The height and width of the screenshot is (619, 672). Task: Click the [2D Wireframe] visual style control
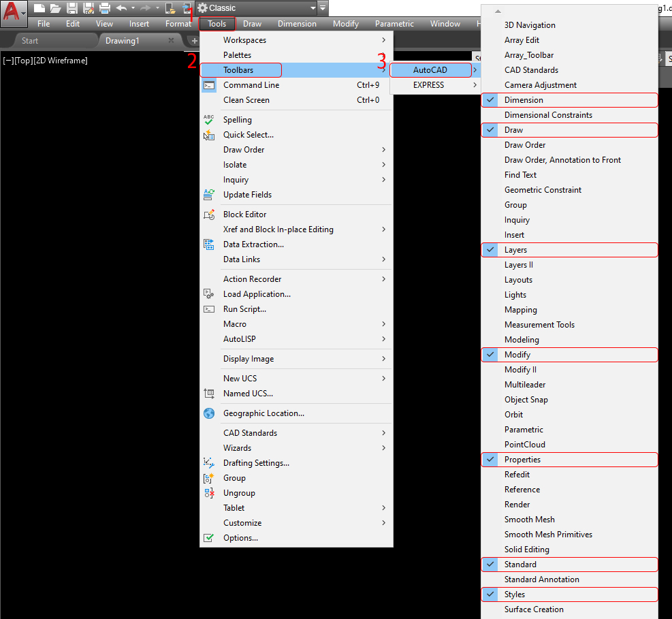[x=61, y=61]
